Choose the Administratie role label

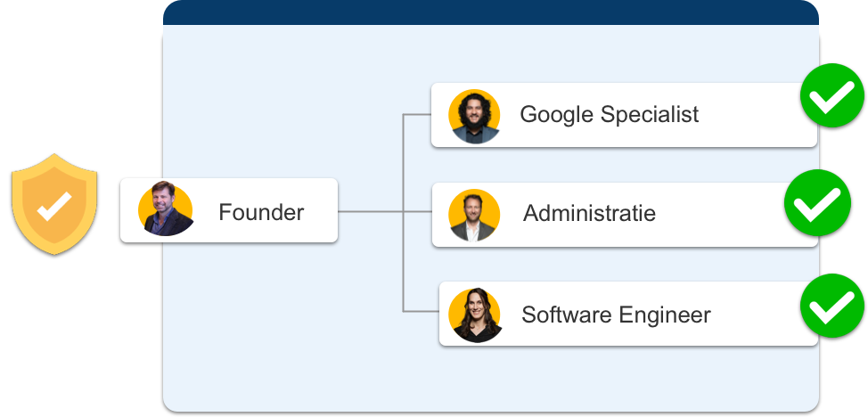pos(589,214)
